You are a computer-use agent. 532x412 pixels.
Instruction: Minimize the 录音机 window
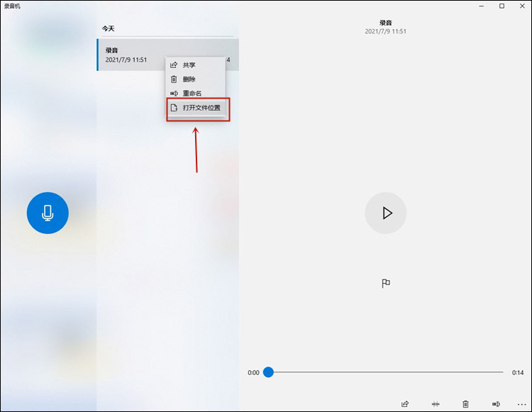click(482, 6)
